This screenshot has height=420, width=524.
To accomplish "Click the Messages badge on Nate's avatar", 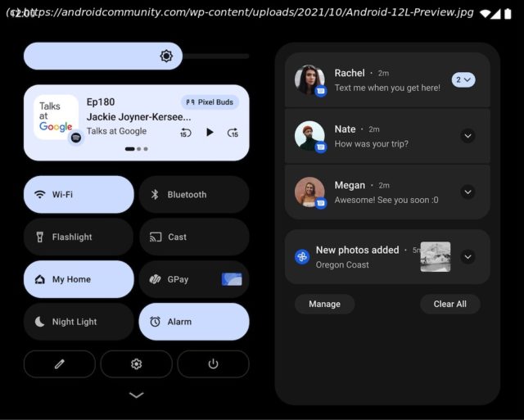I will (x=321, y=147).
